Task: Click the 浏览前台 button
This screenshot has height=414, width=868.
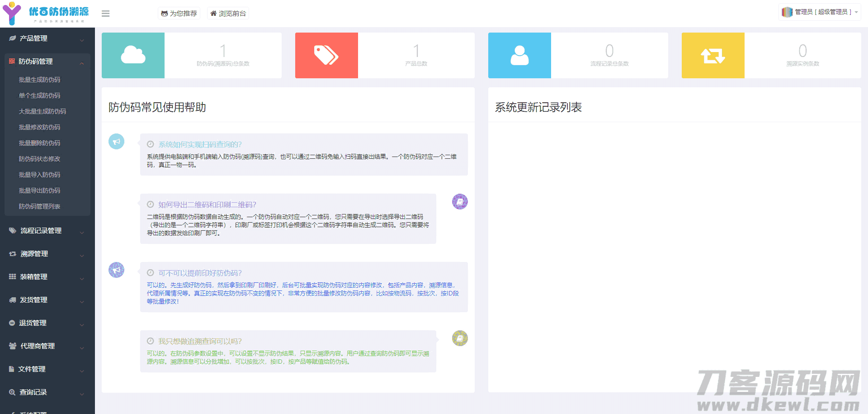Action: point(228,14)
